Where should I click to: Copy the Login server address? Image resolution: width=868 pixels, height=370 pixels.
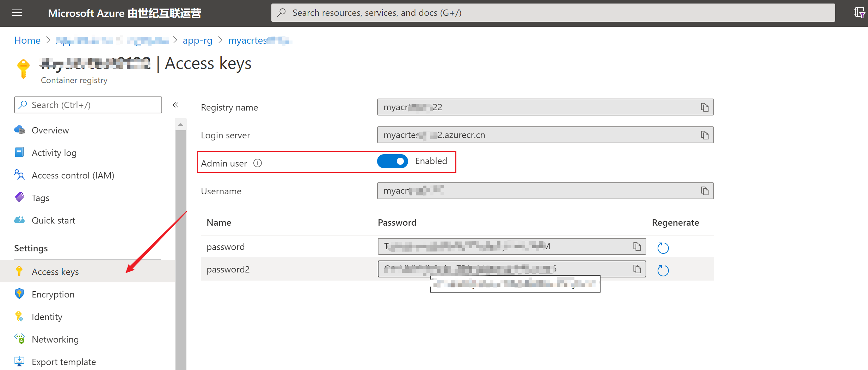[704, 135]
